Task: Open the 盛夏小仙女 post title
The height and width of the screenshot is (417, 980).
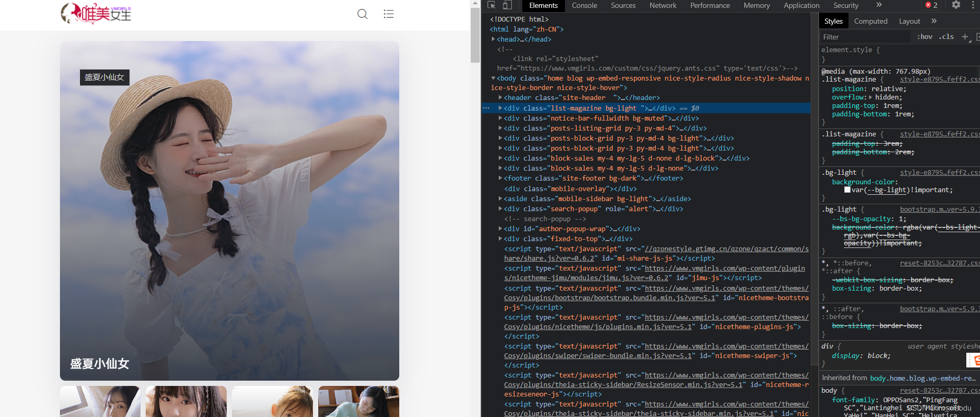Action: 100,363
